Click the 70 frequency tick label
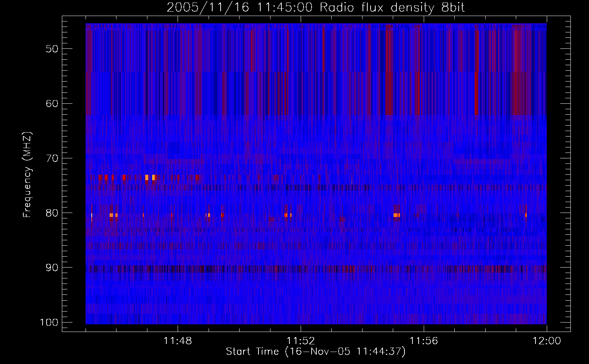Image resolution: width=589 pixels, height=364 pixels. point(52,158)
